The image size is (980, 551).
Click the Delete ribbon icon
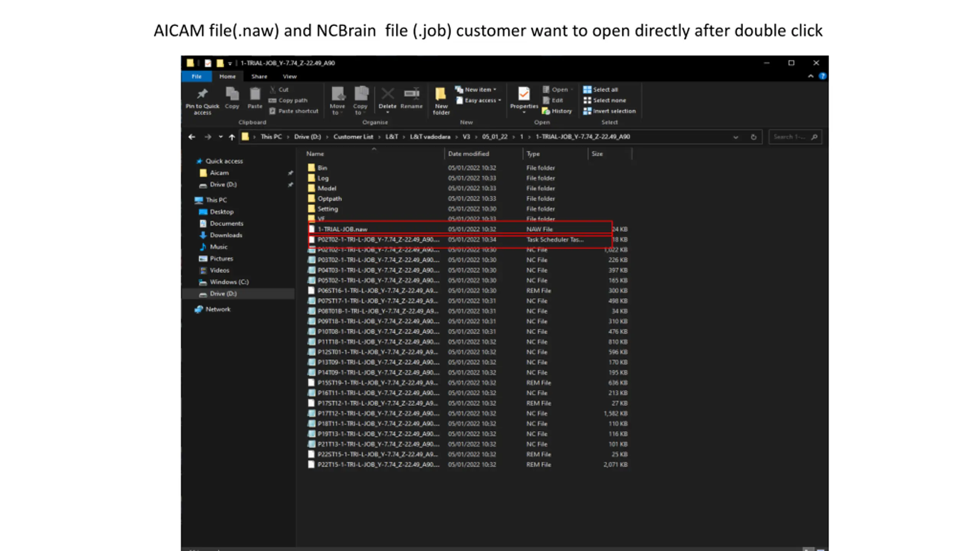point(387,100)
